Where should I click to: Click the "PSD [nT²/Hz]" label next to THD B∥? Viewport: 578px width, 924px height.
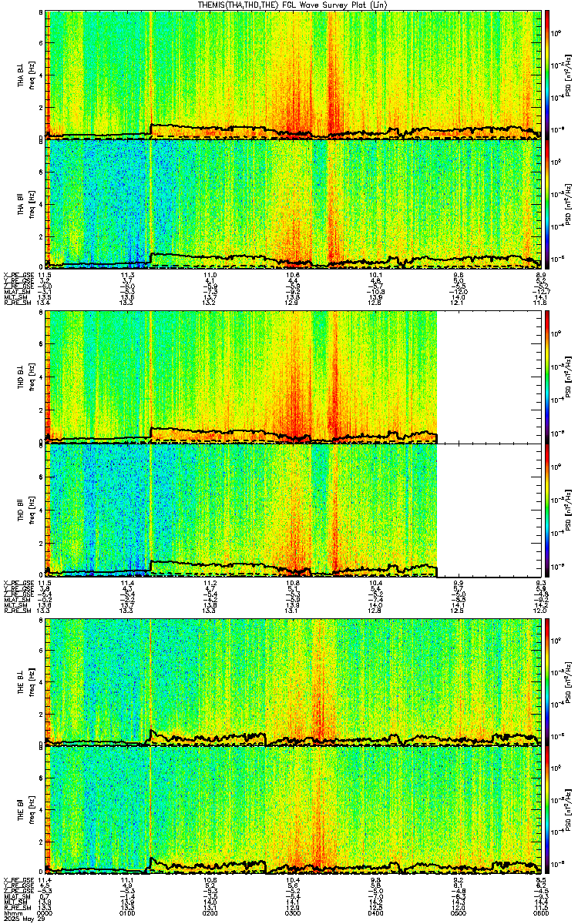567,509
